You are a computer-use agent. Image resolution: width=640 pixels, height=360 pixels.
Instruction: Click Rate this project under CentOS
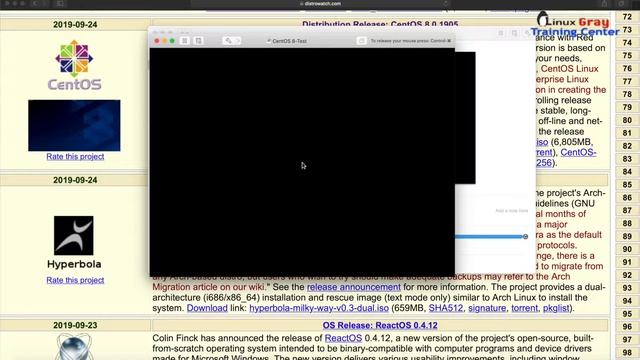click(x=75, y=156)
